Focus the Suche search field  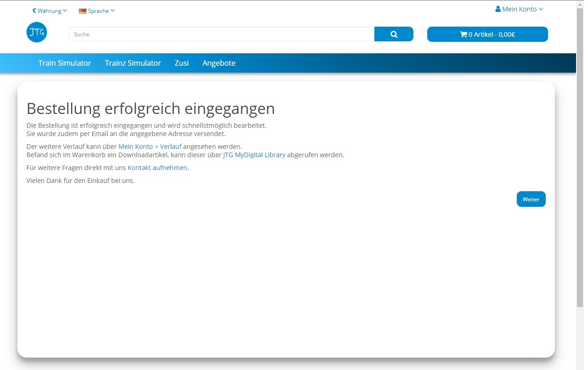click(222, 34)
